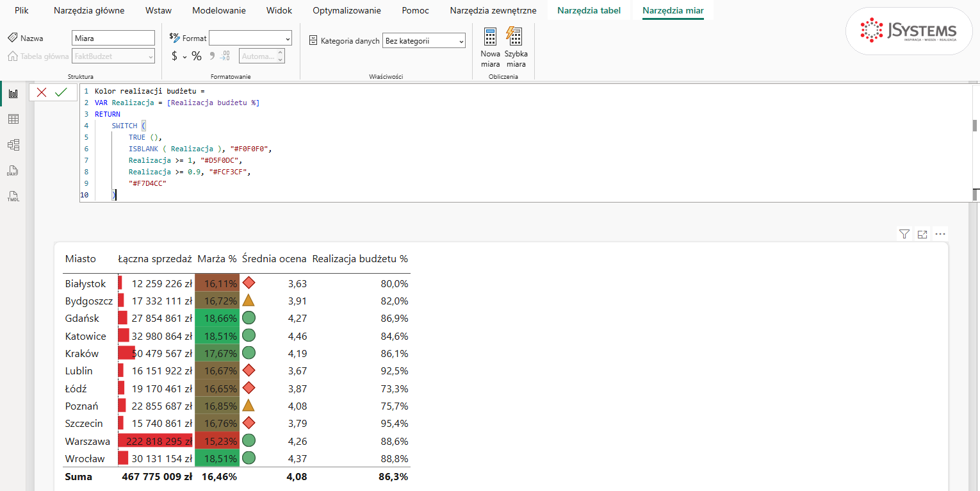Switch to the Wstaw tab

[x=158, y=10]
